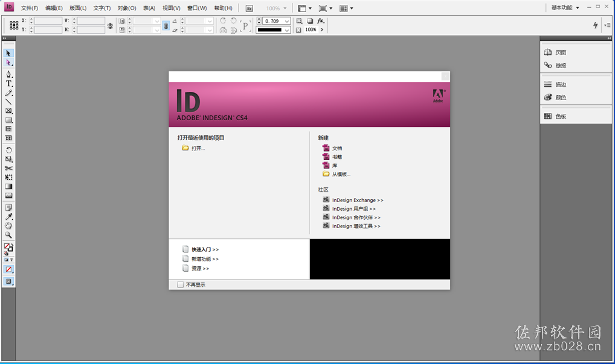Click the reference point locator grid

(x=14, y=25)
